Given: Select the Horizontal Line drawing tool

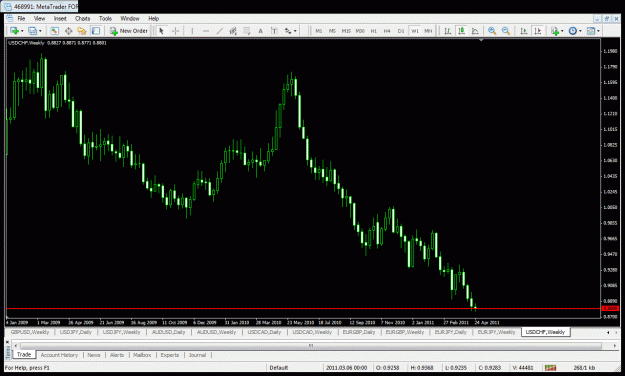Looking at the screenshot, I should point(206,31).
